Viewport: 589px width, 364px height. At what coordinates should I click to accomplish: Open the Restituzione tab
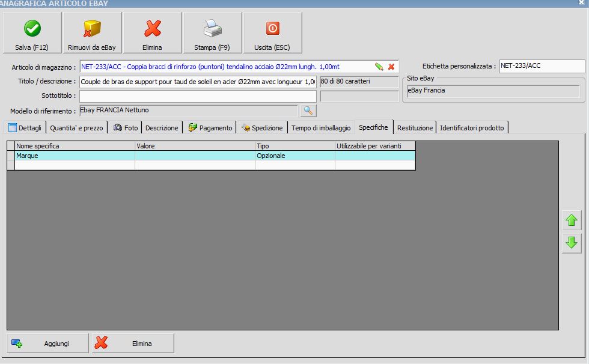click(x=415, y=128)
